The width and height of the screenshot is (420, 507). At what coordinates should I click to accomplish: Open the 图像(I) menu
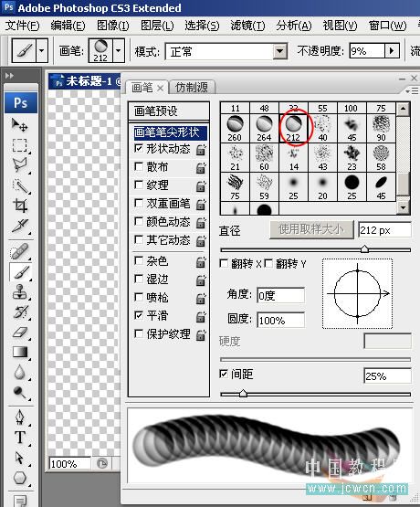(113, 26)
